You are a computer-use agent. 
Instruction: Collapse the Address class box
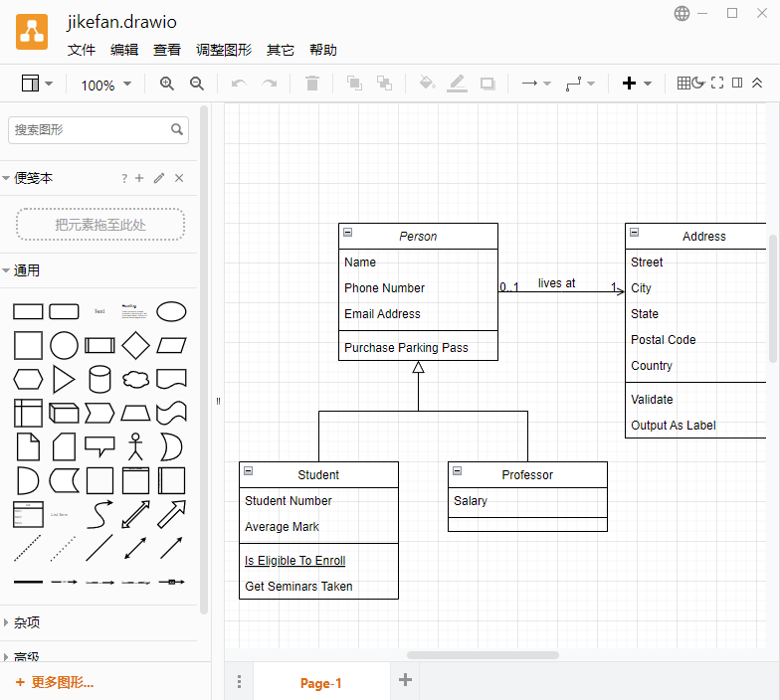click(635, 232)
